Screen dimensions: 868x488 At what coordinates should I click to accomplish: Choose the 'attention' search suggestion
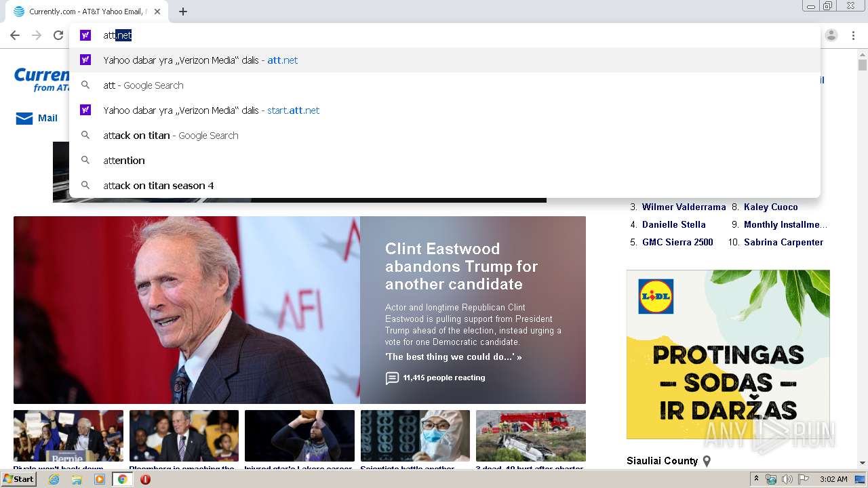point(445,161)
